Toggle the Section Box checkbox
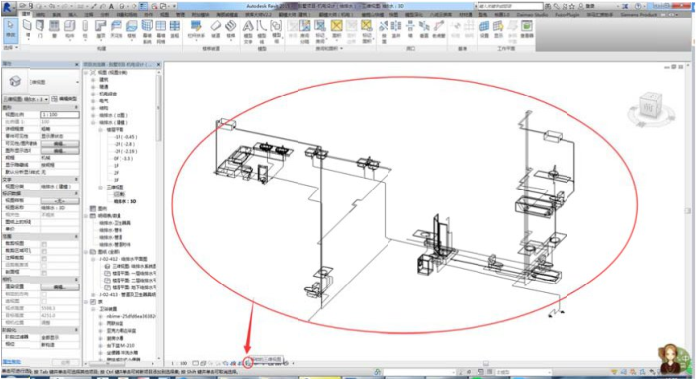The width and height of the screenshot is (698, 381). point(44,272)
